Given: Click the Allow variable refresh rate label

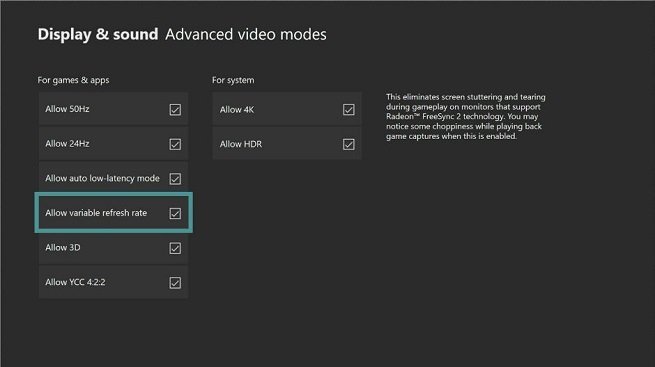Looking at the screenshot, I should tap(96, 213).
